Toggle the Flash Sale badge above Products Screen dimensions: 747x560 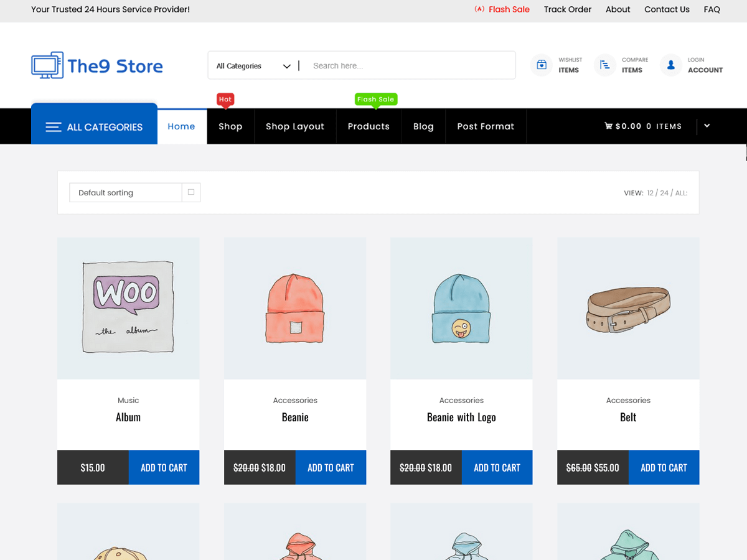point(375,98)
